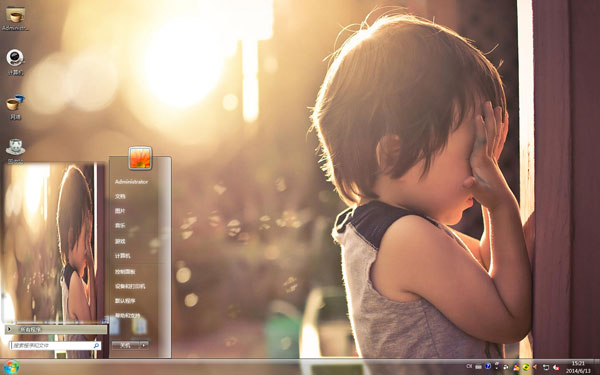
Task: Open 音乐 from the Start menu
Action: (120, 226)
